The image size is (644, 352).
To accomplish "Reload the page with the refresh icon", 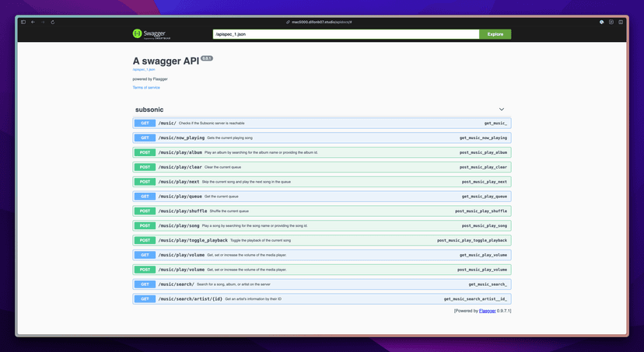I will (53, 22).
